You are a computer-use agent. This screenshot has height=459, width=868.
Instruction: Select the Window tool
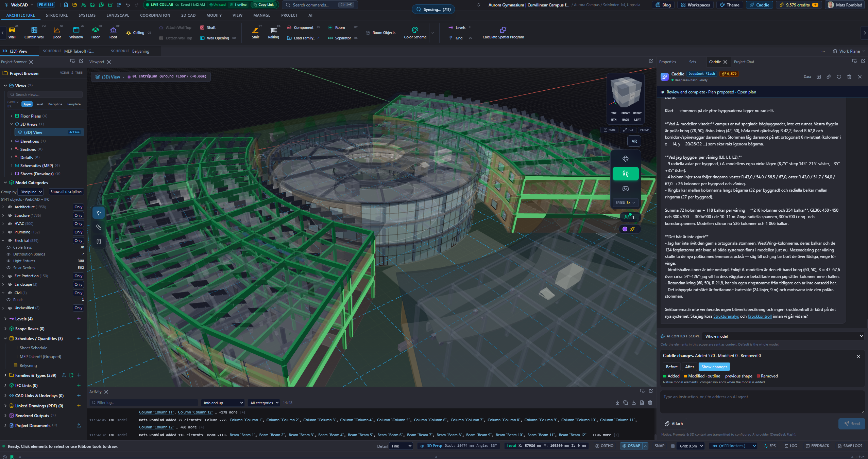tap(76, 33)
